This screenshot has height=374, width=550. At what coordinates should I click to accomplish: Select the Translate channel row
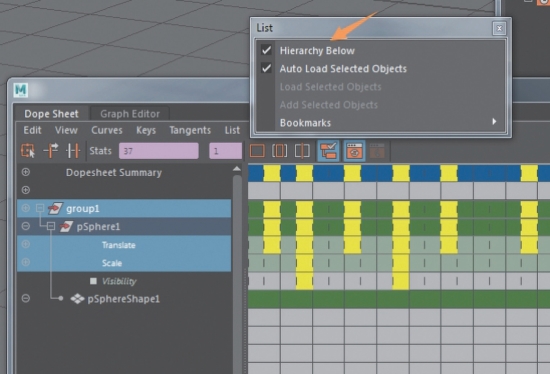pyautogui.click(x=124, y=245)
